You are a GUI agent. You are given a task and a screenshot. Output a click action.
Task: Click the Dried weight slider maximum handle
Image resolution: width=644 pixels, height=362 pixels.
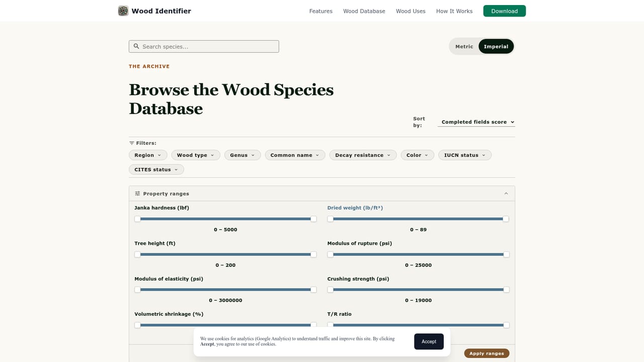point(506,219)
